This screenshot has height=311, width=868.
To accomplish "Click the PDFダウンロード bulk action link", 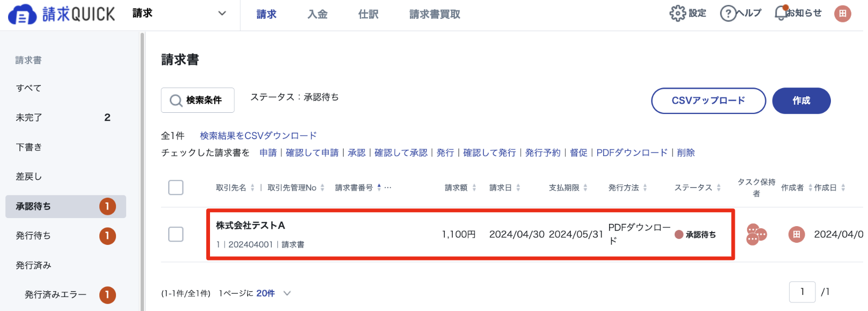I will pos(632,153).
